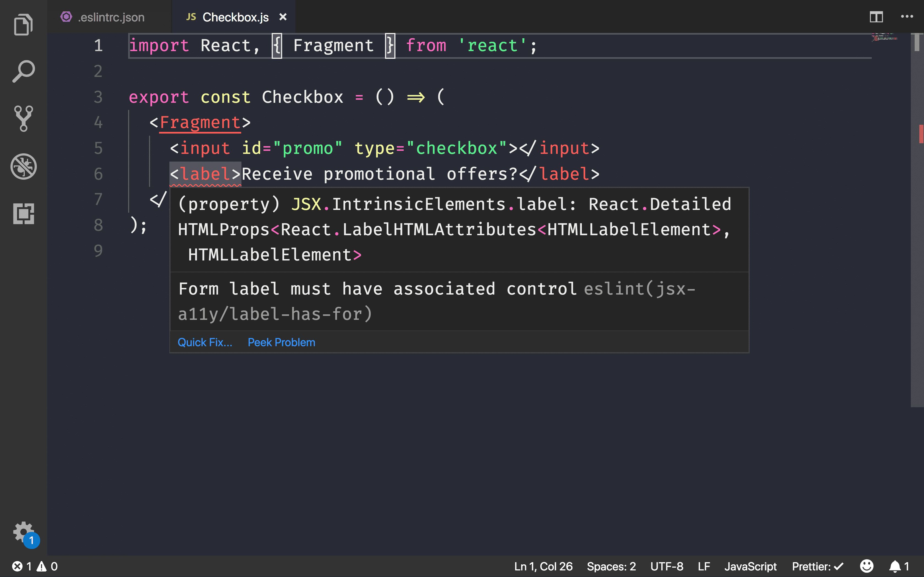The image size is (924, 577).
Task: Toggle the Split Editor icon
Action: pos(876,16)
